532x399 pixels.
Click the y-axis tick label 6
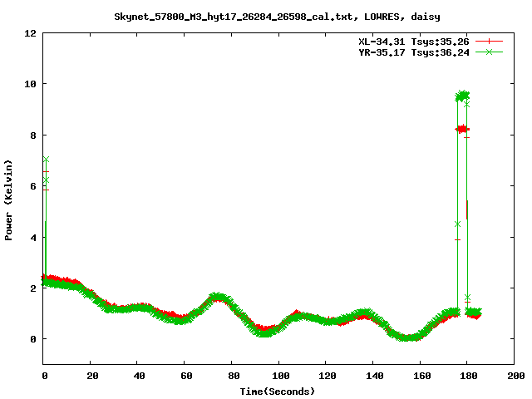[33, 186]
